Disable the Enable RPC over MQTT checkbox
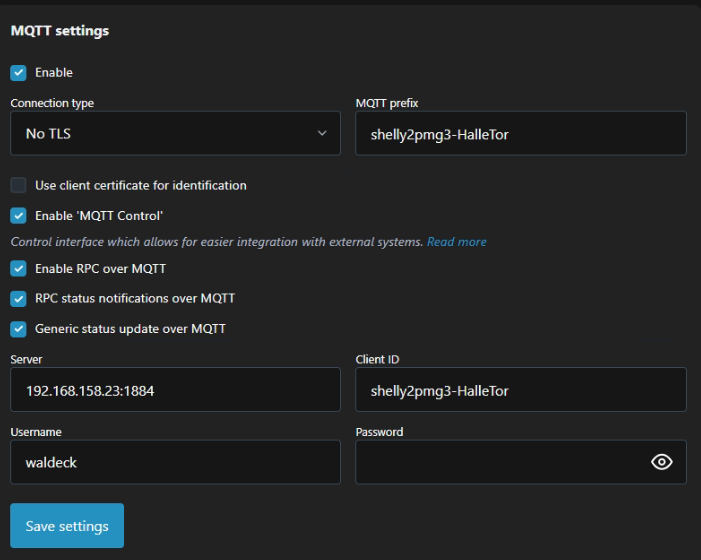The width and height of the screenshot is (701, 560). coord(18,269)
